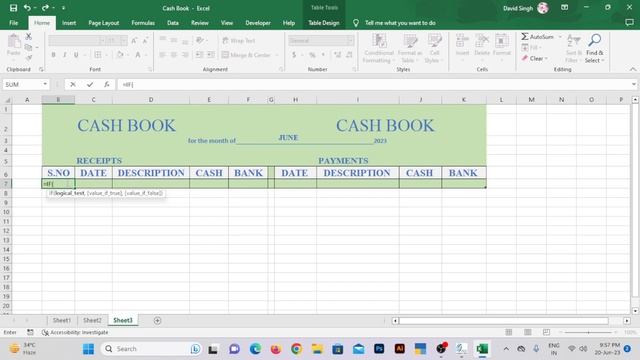Adjust the zoom slider in status bar
The width and height of the screenshot is (640, 360).
(x=589, y=332)
